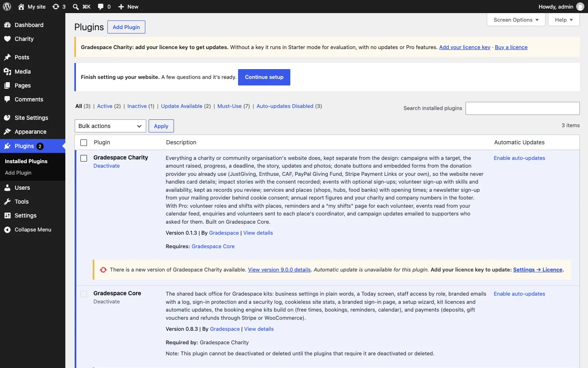Click the Media icon in sidebar
Viewport: 588px width, 368px height.
tap(7, 72)
